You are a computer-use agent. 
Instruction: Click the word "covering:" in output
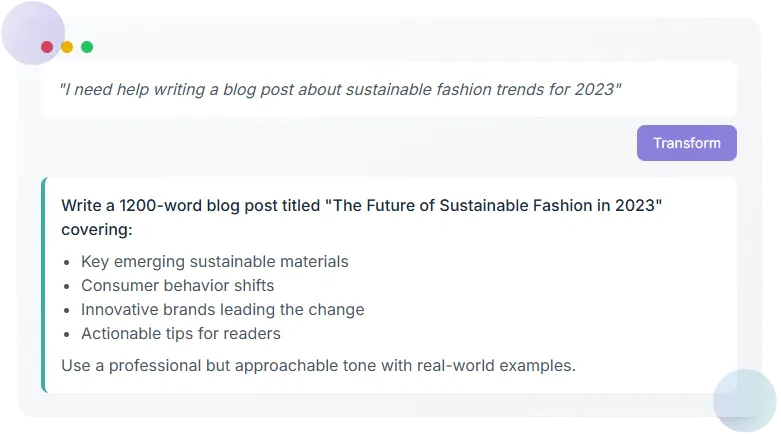pyautogui.click(x=96, y=229)
